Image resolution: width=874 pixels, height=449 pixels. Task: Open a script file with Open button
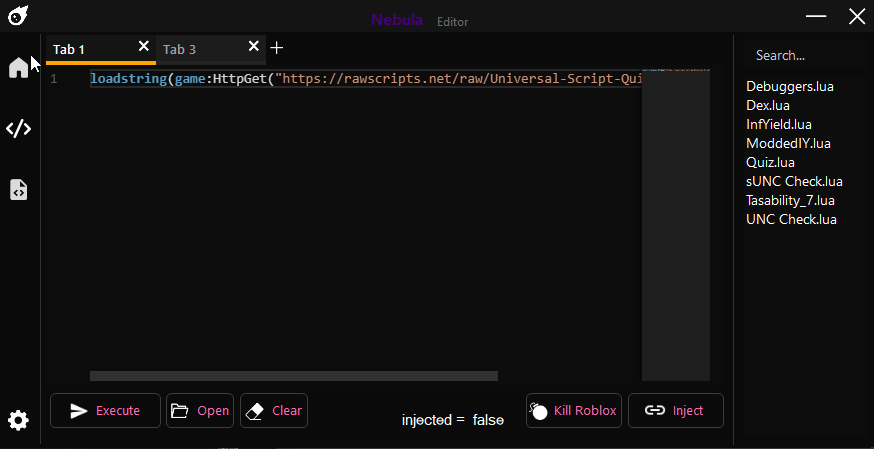click(x=200, y=410)
